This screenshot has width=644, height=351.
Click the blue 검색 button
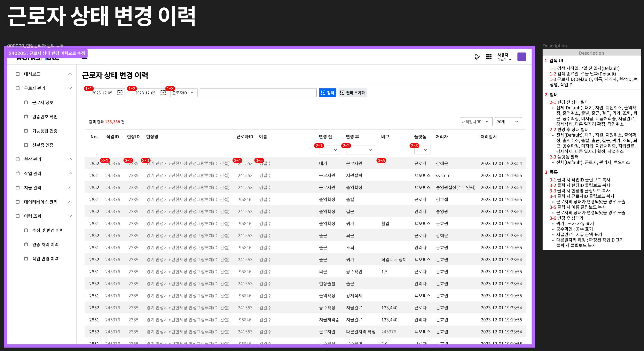point(327,93)
